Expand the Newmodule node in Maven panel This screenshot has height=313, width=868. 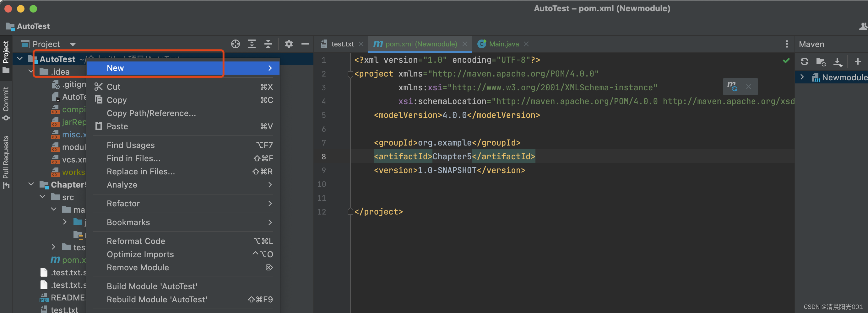pos(802,77)
